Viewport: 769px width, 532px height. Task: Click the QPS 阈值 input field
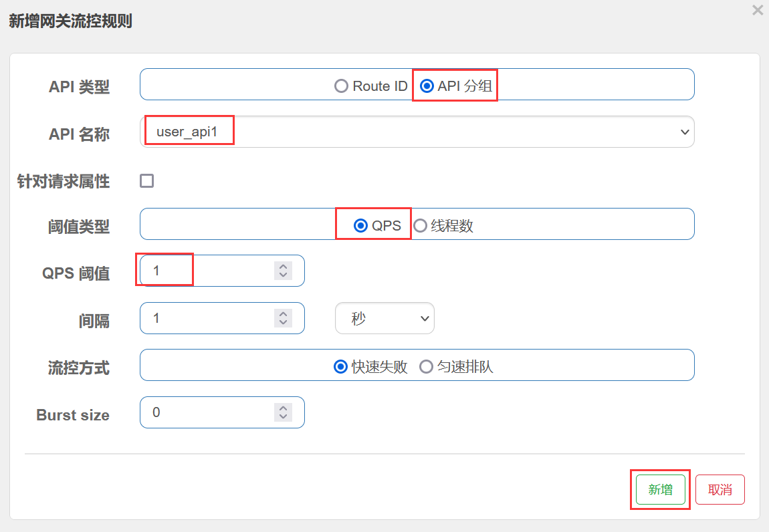[x=207, y=271]
